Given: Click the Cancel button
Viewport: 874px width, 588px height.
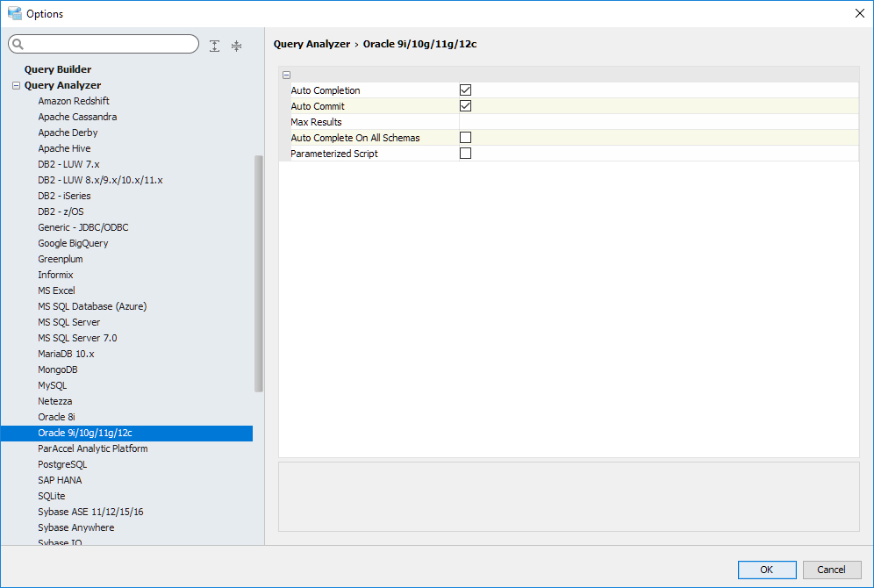Looking at the screenshot, I should [832, 570].
